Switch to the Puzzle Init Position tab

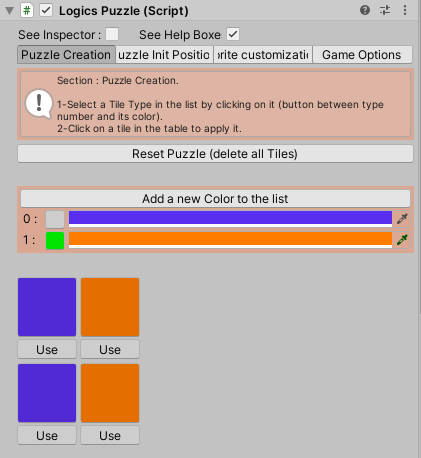pyautogui.click(x=164, y=55)
